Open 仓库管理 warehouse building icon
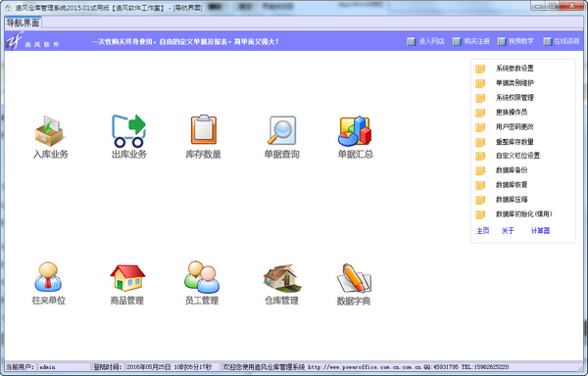588x376 pixels. tap(282, 278)
